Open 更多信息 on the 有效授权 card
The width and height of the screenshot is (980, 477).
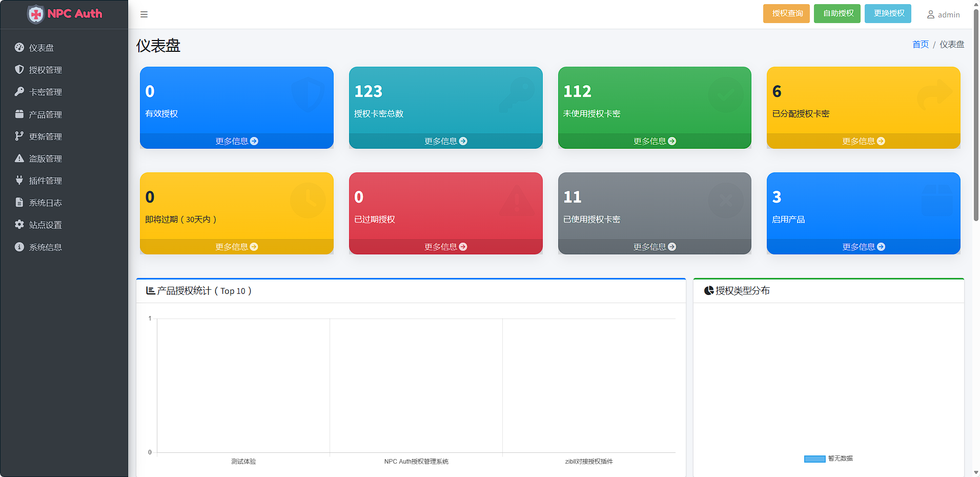coord(237,141)
